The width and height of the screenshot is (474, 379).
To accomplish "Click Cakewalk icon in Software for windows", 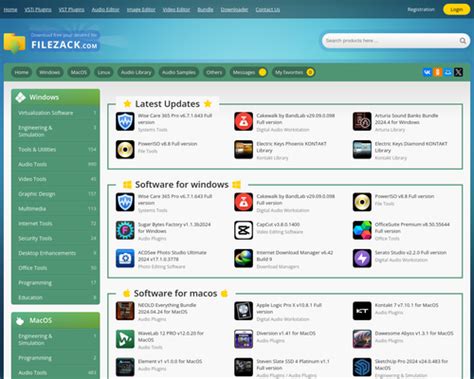I will [x=243, y=202].
